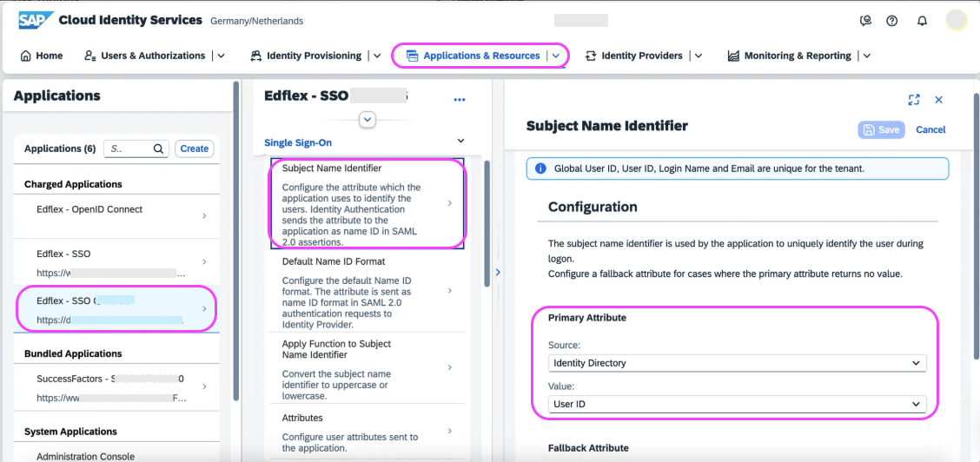
Task: Click the search magnifier in Applications
Action: 158,148
